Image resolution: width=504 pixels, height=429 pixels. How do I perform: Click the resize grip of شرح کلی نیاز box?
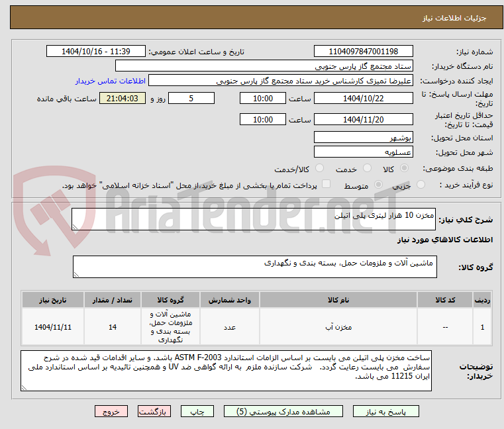tap(76, 226)
